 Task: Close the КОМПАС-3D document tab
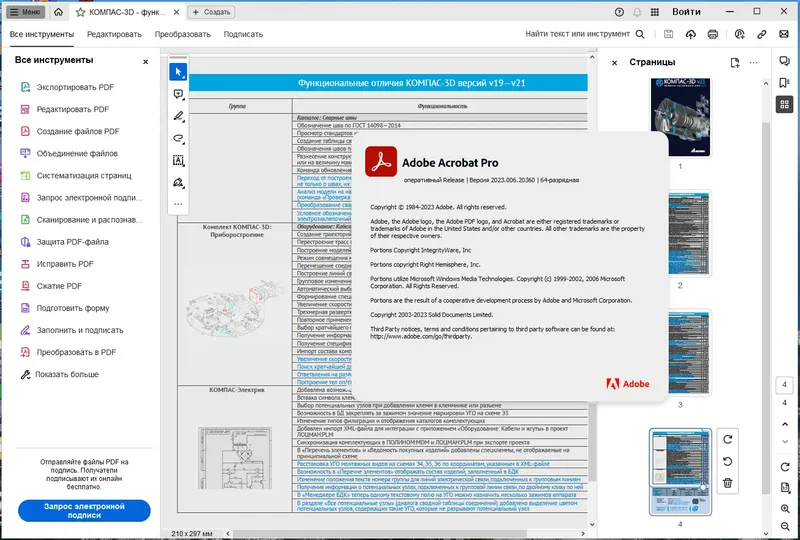click(x=176, y=12)
